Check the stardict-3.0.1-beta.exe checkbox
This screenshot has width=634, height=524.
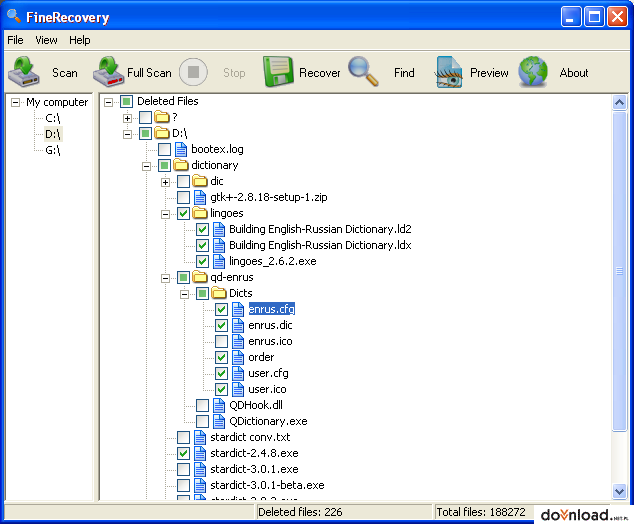[183, 485]
